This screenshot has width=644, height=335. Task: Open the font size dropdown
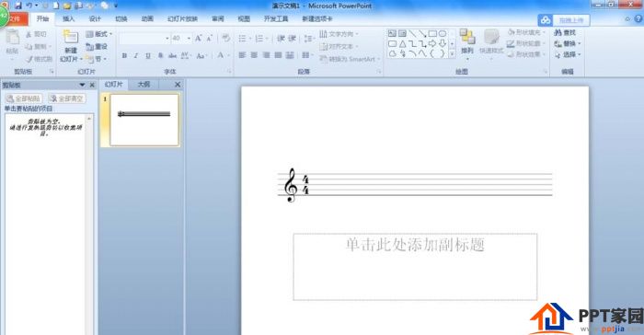point(189,39)
